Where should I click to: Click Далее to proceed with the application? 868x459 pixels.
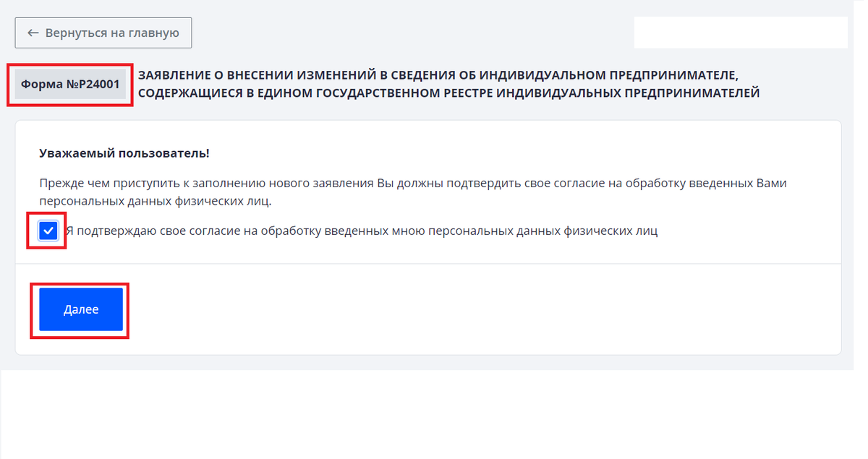click(x=80, y=309)
